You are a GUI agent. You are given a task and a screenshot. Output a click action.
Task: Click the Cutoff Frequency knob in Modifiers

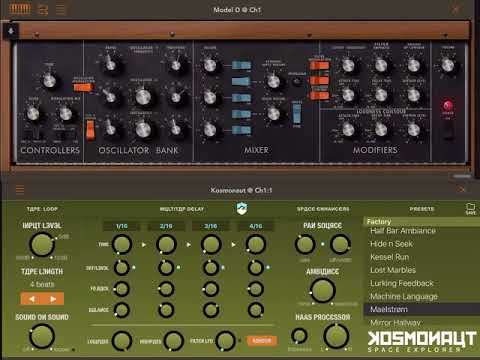click(348, 65)
